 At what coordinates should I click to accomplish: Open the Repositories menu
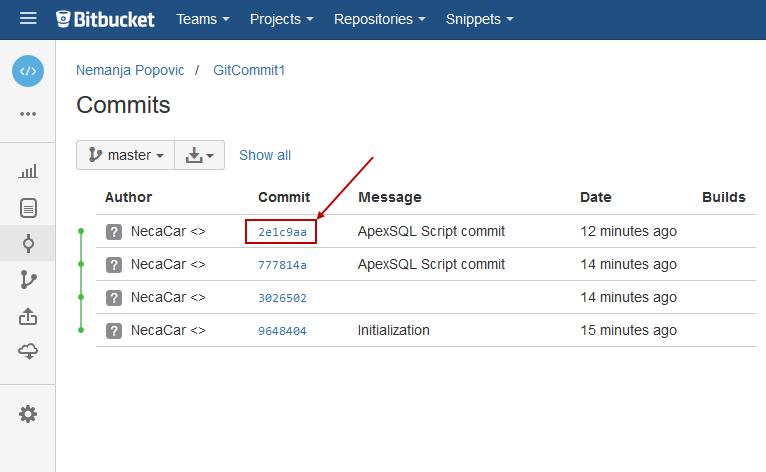point(380,19)
